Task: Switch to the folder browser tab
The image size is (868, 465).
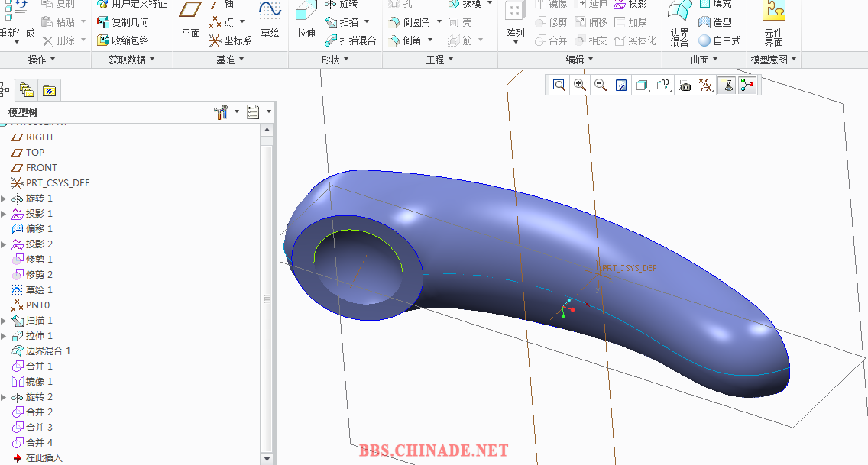Action: (27, 91)
